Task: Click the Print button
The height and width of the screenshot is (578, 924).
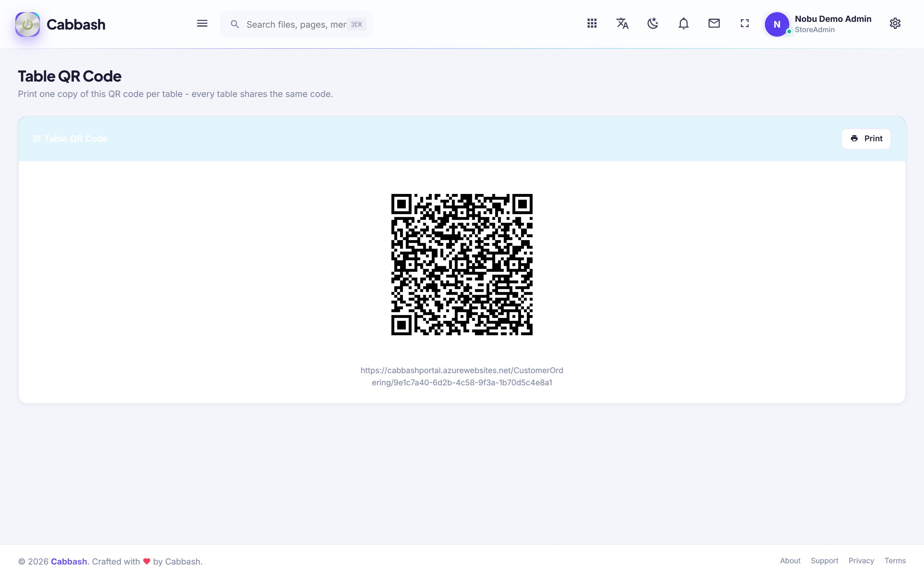Action: coord(866,139)
